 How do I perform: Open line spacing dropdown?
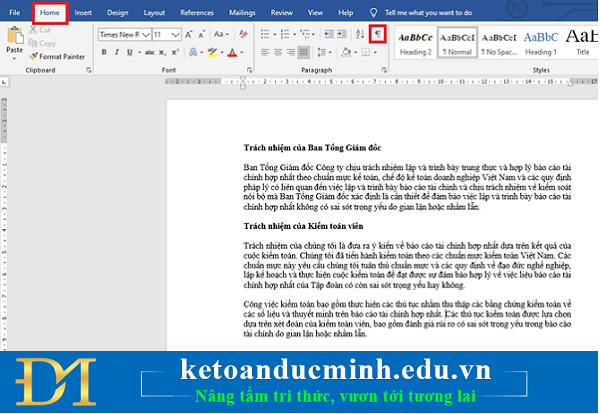(x=324, y=52)
